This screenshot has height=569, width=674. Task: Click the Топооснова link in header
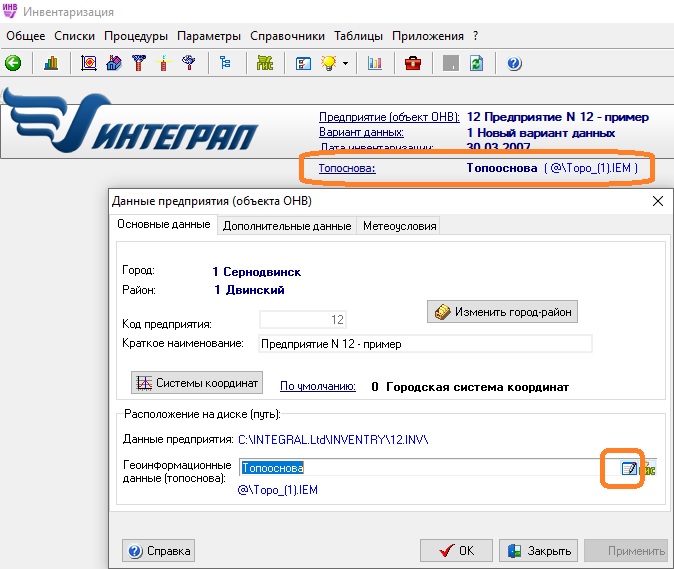tap(346, 168)
